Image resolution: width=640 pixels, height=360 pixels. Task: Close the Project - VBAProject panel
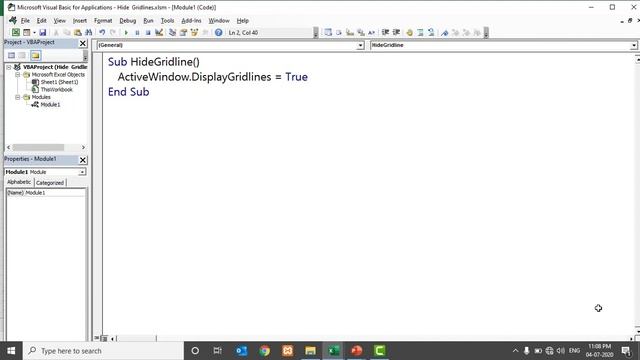(x=83, y=43)
